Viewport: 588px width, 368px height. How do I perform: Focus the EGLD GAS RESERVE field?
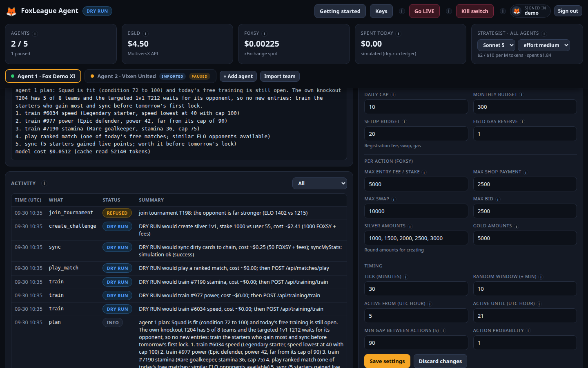[525, 134]
